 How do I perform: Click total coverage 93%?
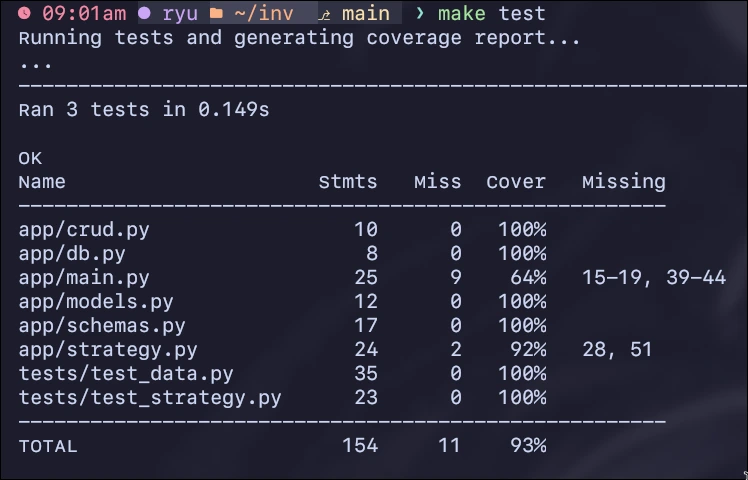tap(528, 446)
